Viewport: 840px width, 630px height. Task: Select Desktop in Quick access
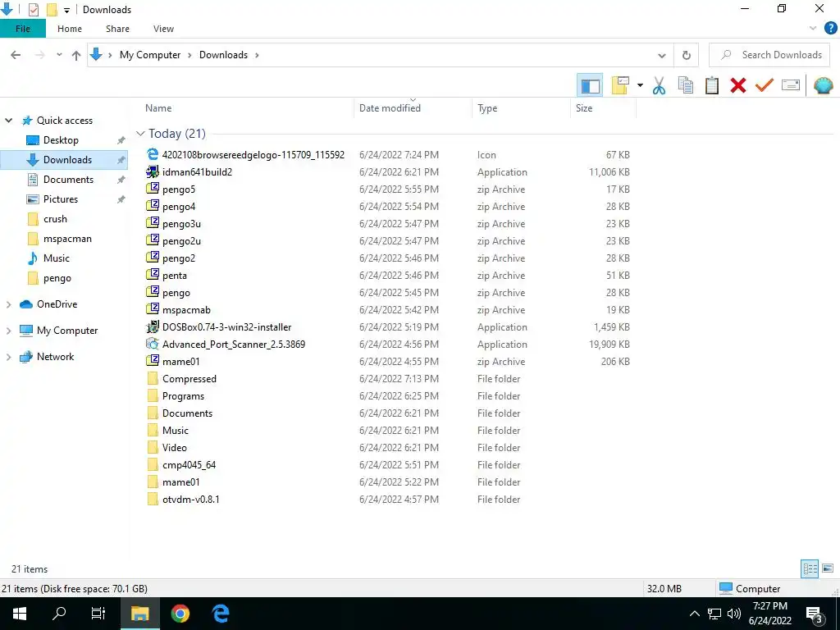(x=61, y=140)
